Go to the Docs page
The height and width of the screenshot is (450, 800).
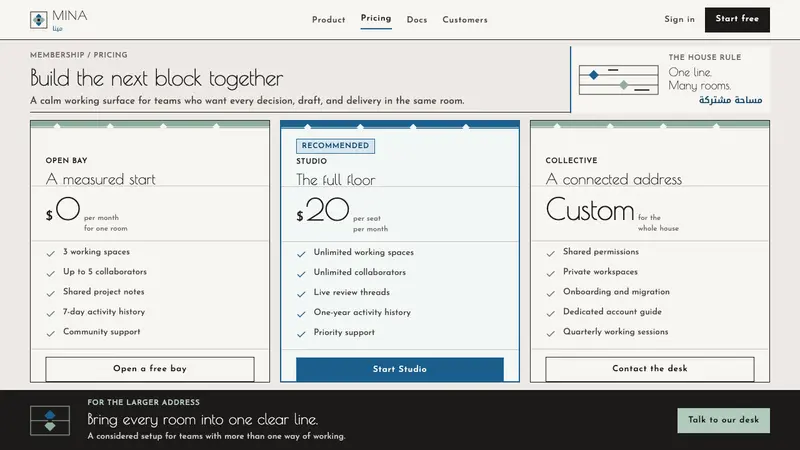tap(417, 20)
